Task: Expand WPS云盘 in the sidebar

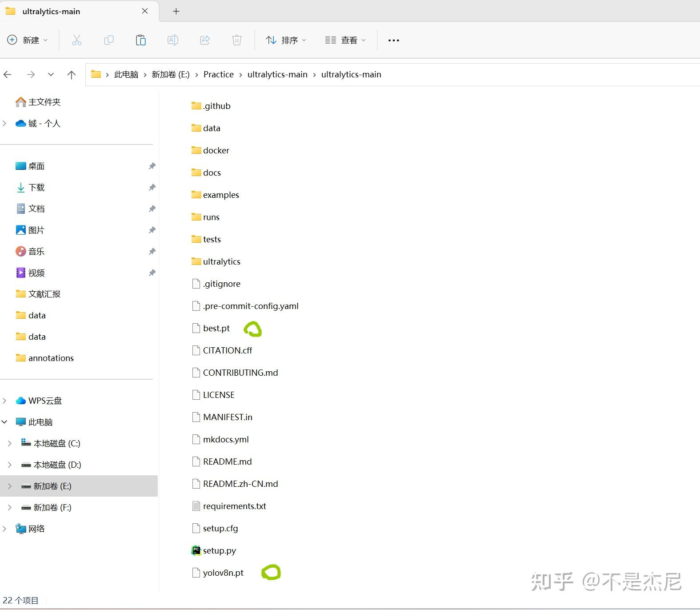Action: coord(4,401)
